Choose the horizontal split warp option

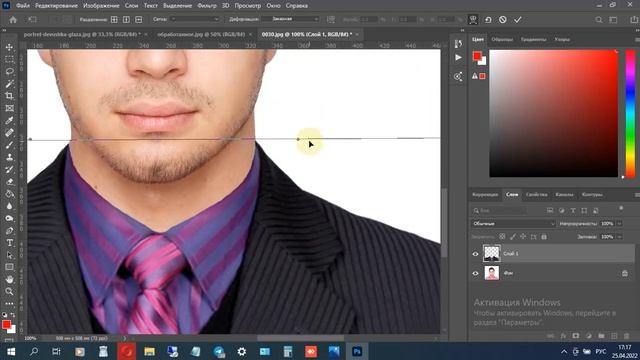pyautogui.click(x=139, y=20)
